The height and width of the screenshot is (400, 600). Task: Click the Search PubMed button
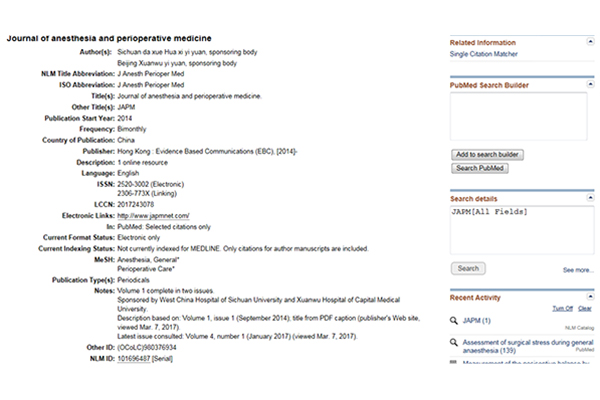(480, 168)
